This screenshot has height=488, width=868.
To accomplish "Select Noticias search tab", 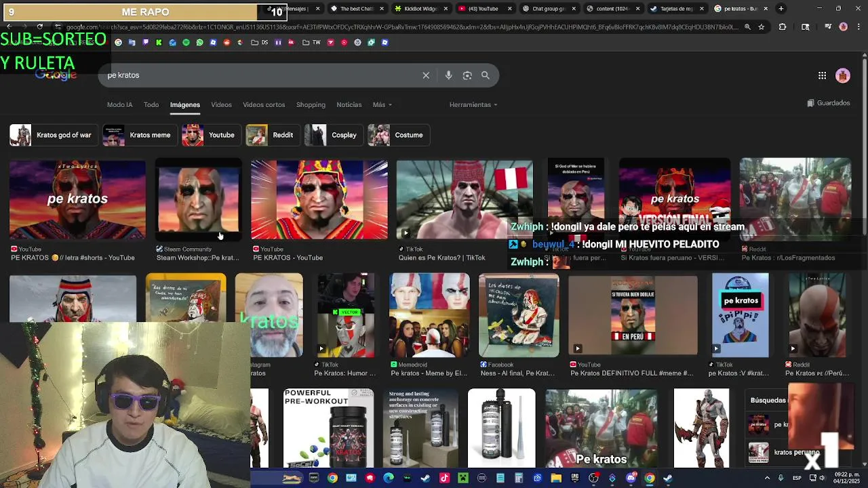I will pos(349,104).
